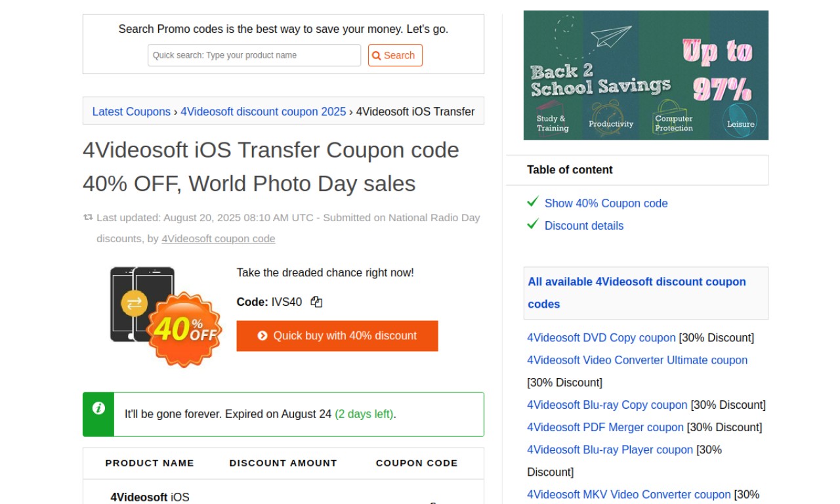Click the IVS40 coupon code text
Viewport: 840px width, 504px height.
coord(287,302)
